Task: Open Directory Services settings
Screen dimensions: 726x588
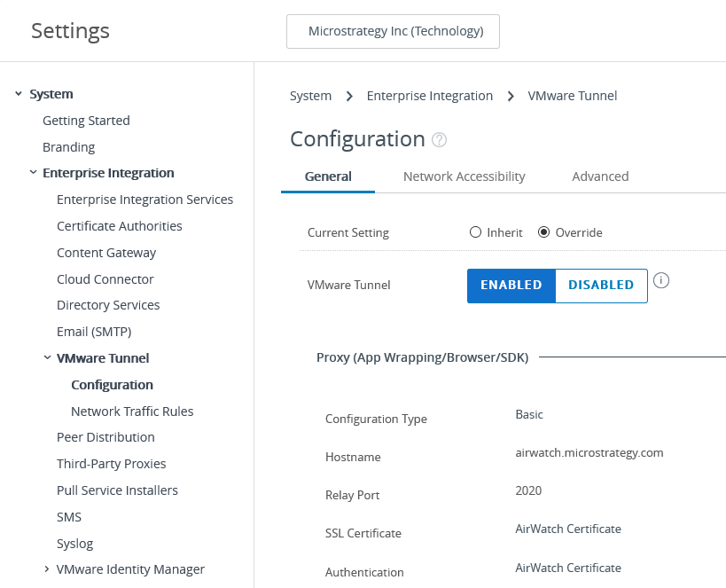Action: 108,305
